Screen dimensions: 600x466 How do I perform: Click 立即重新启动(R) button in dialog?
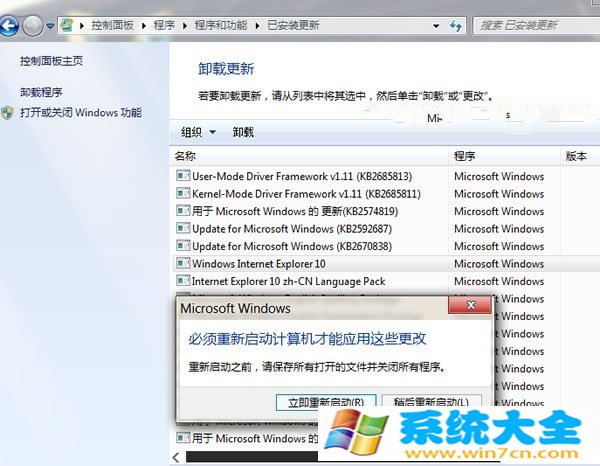[326, 402]
